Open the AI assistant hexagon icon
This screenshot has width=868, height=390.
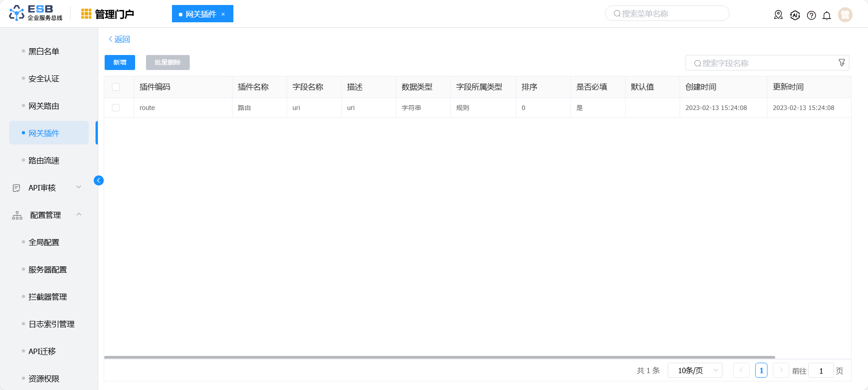click(x=795, y=15)
